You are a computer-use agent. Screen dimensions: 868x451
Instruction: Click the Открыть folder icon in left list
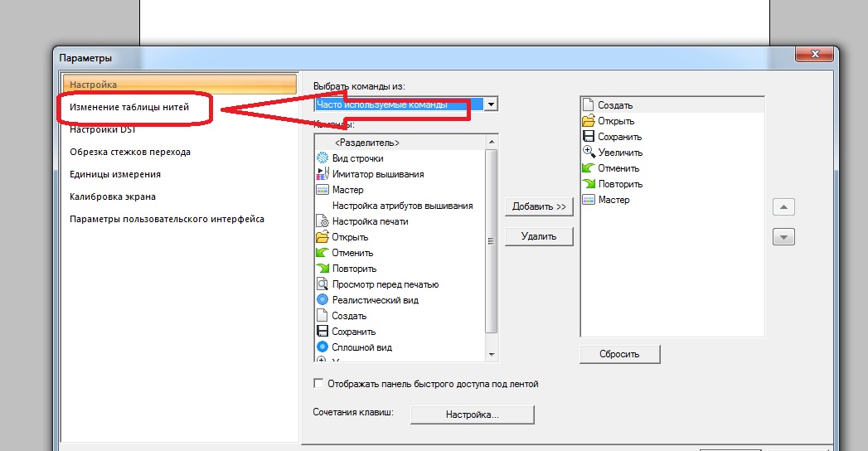[322, 237]
